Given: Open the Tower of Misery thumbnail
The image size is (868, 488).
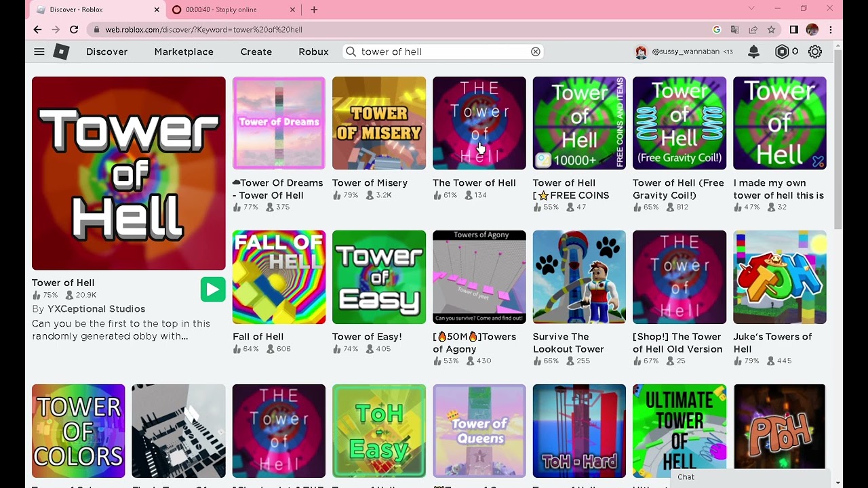Looking at the screenshot, I should pos(379,123).
